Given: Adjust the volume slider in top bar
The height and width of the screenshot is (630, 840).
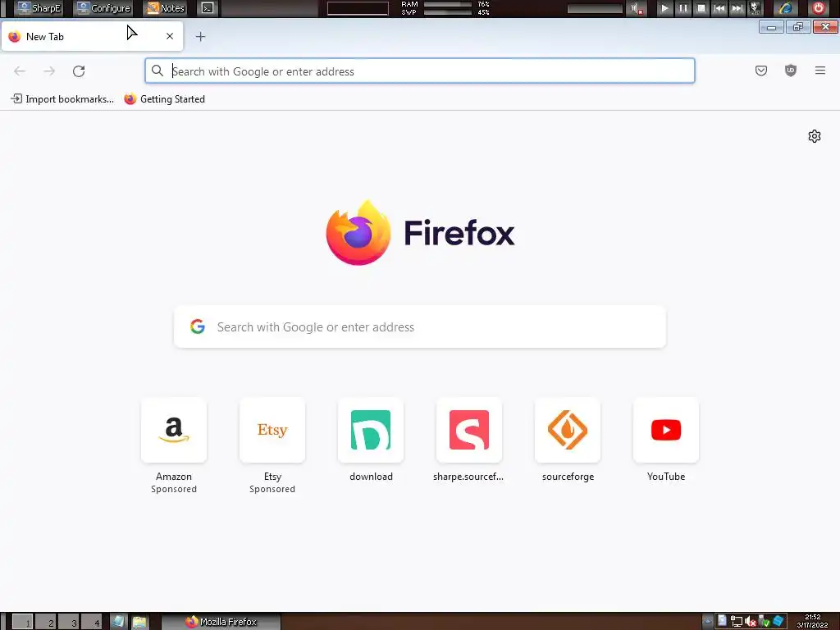Looking at the screenshot, I should point(595,8).
